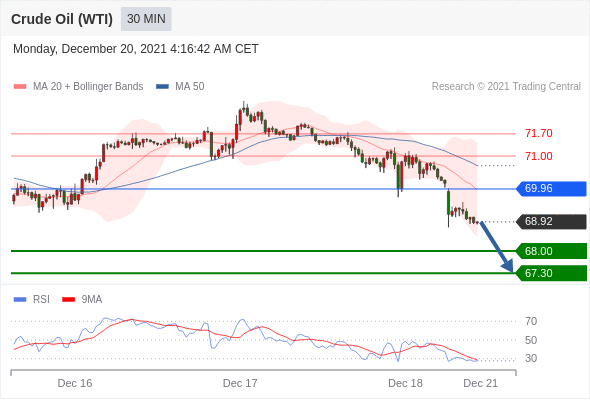
Task: Click the Dec 17 axis label
Action: (240, 383)
